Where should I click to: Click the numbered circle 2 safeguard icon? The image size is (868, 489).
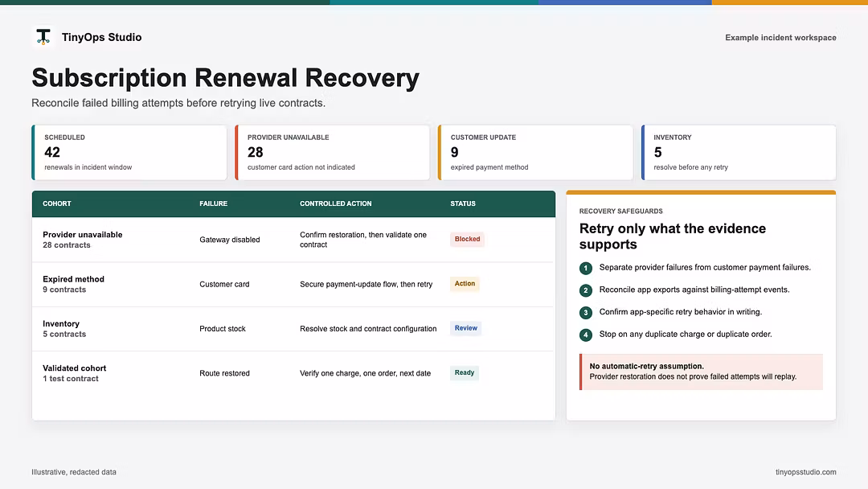coord(586,290)
